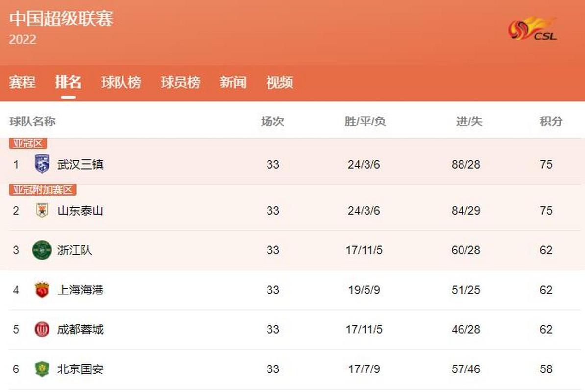Click the CSL league logo
The width and height of the screenshot is (585, 392).
point(533,28)
